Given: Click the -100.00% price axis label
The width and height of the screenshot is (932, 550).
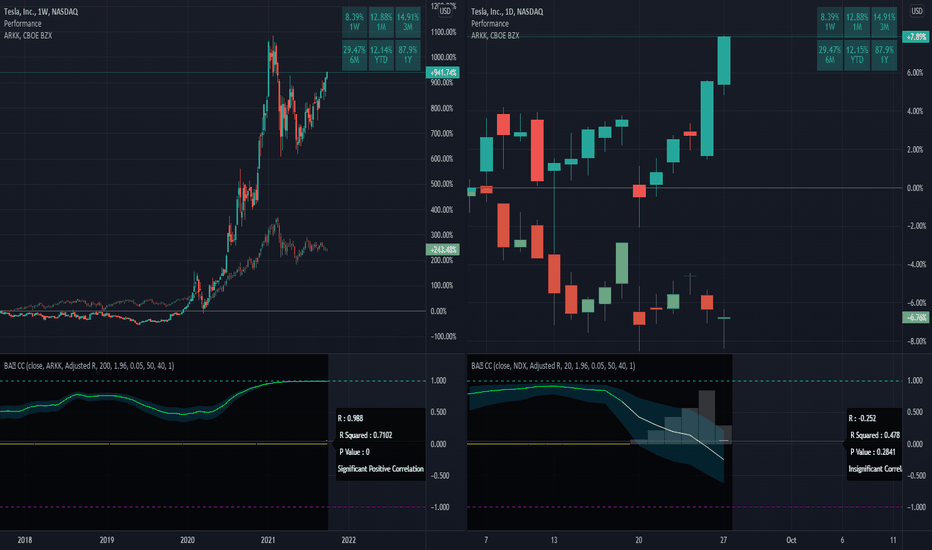Looking at the screenshot, I should pos(443,337).
